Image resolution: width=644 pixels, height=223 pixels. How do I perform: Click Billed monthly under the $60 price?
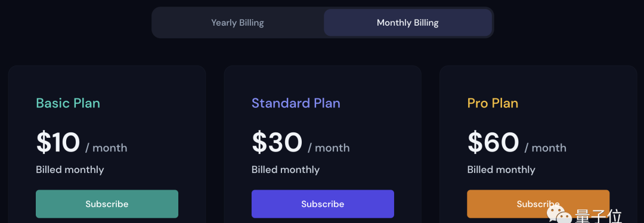coord(501,169)
